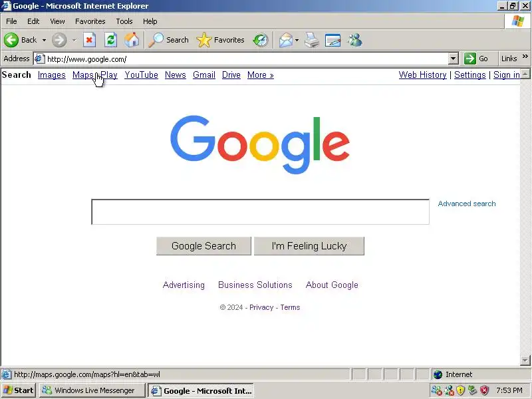Expand the More » link

coord(260,74)
